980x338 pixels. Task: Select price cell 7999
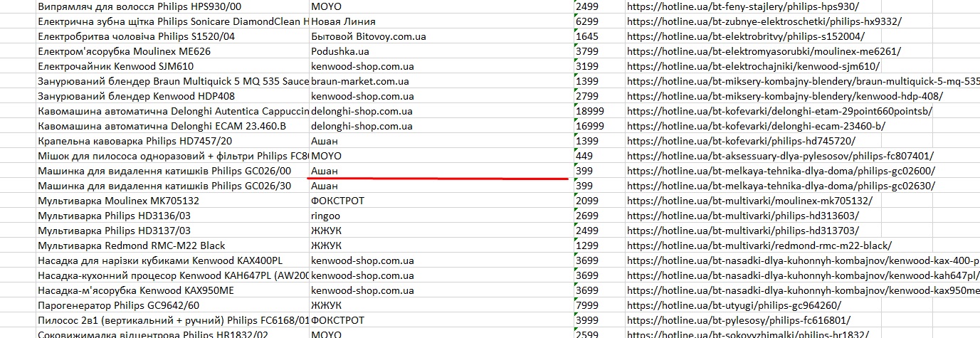click(599, 305)
